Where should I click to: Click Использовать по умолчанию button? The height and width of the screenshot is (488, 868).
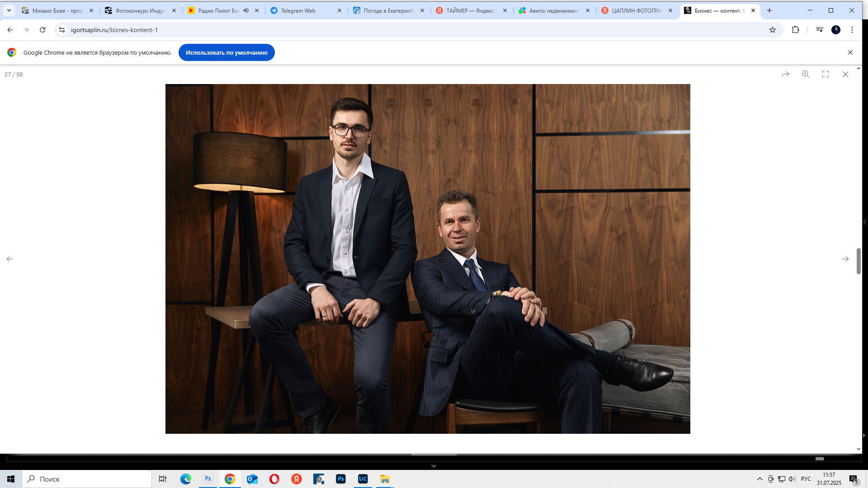pyautogui.click(x=226, y=52)
